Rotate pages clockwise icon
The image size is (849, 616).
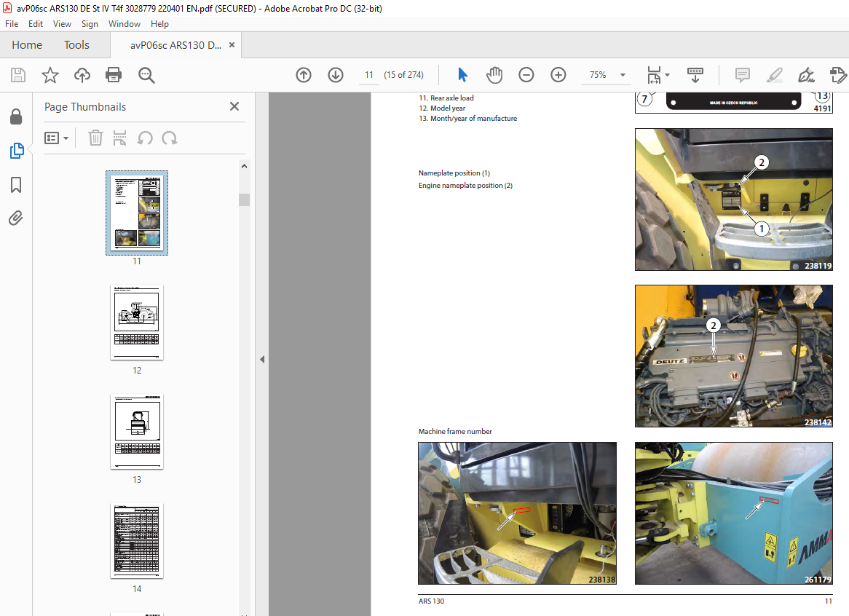pos(169,138)
